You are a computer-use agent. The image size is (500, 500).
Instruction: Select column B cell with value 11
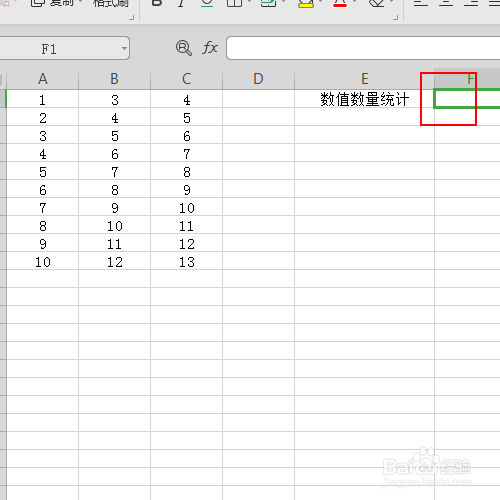click(x=114, y=244)
